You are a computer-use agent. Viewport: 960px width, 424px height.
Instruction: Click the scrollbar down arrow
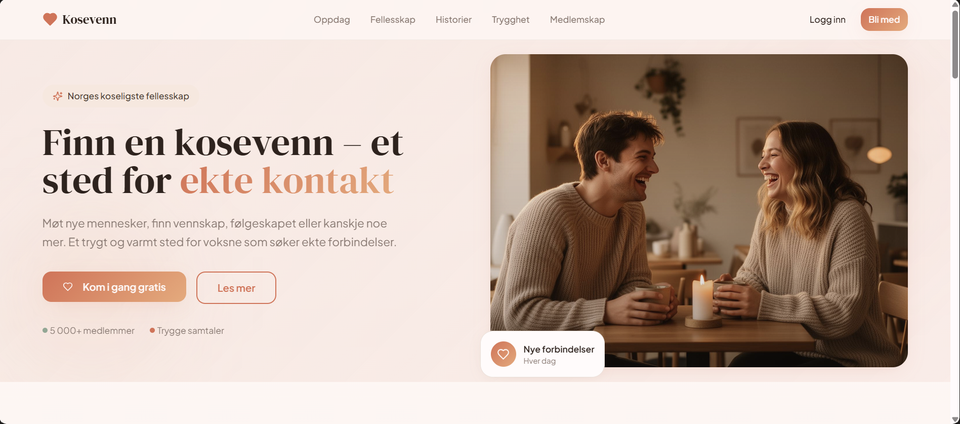click(955, 419)
